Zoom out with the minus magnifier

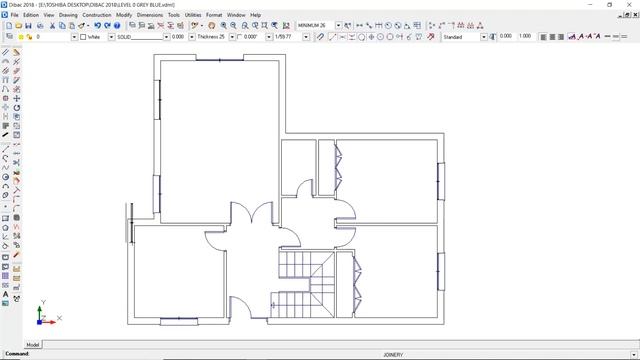(233, 25)
